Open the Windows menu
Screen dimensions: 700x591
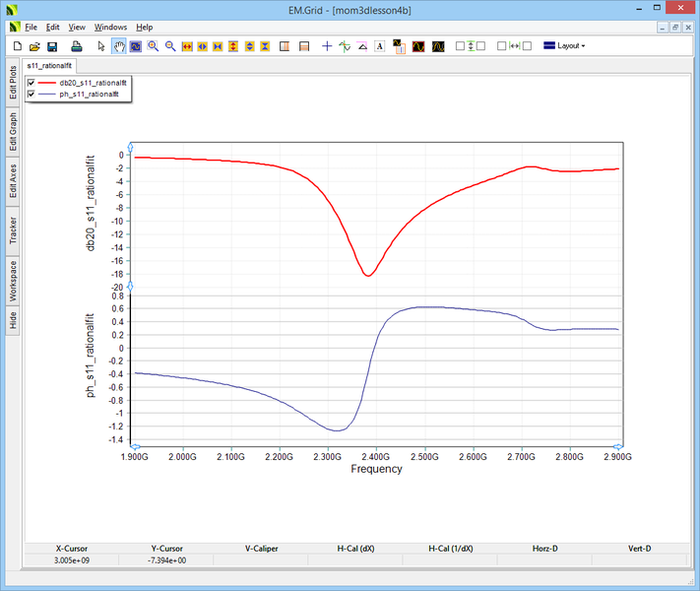pos(111,27)
